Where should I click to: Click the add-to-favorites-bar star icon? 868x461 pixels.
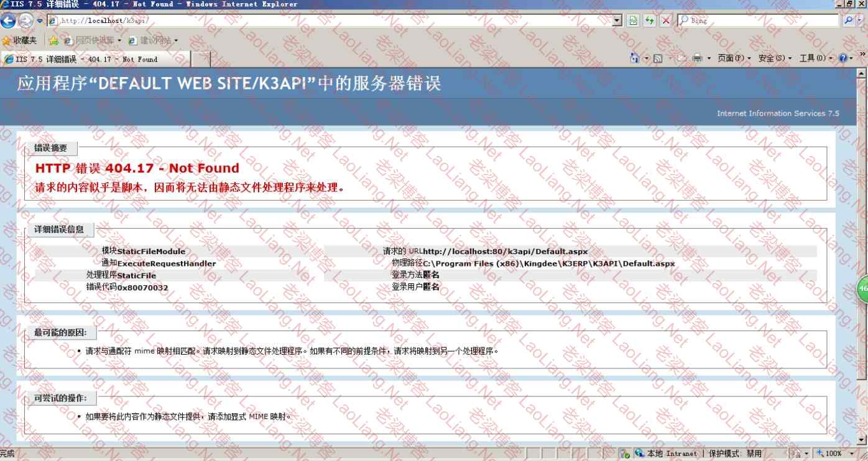(53, 40)
